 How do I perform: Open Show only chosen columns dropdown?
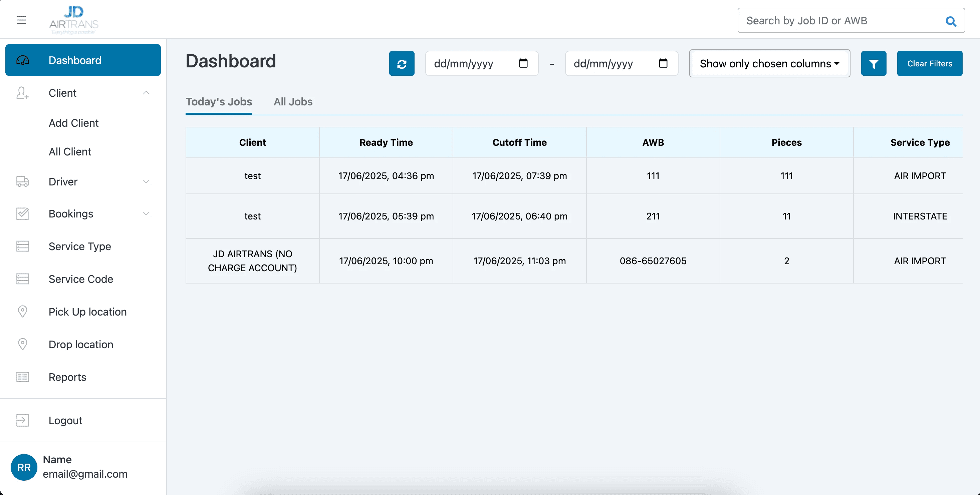[x=769, y=63]
